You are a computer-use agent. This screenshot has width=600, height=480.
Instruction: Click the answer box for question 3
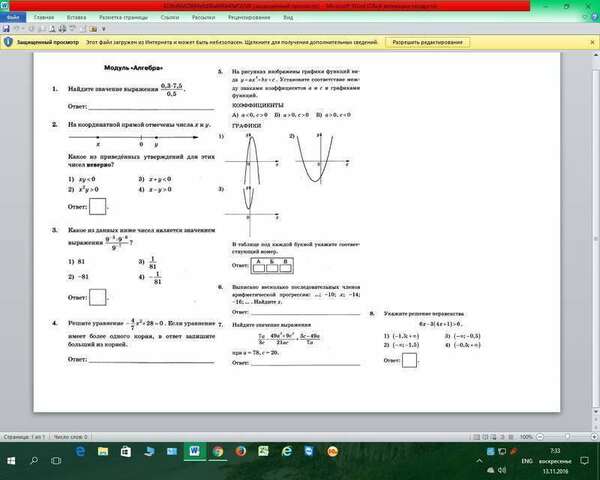click(97, 297)
